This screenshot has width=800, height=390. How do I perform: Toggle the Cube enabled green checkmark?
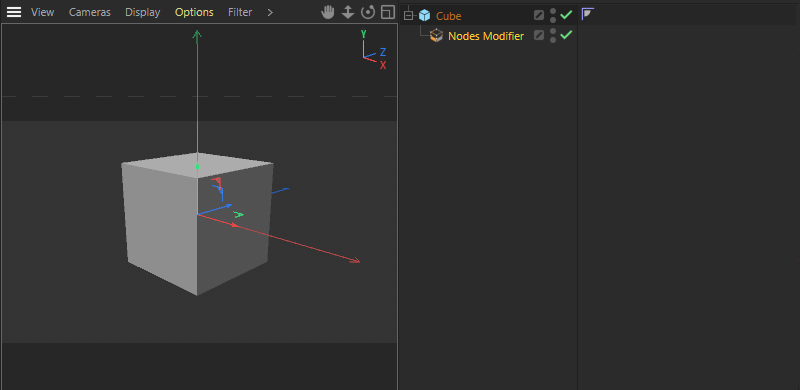(x=566, y=15)
